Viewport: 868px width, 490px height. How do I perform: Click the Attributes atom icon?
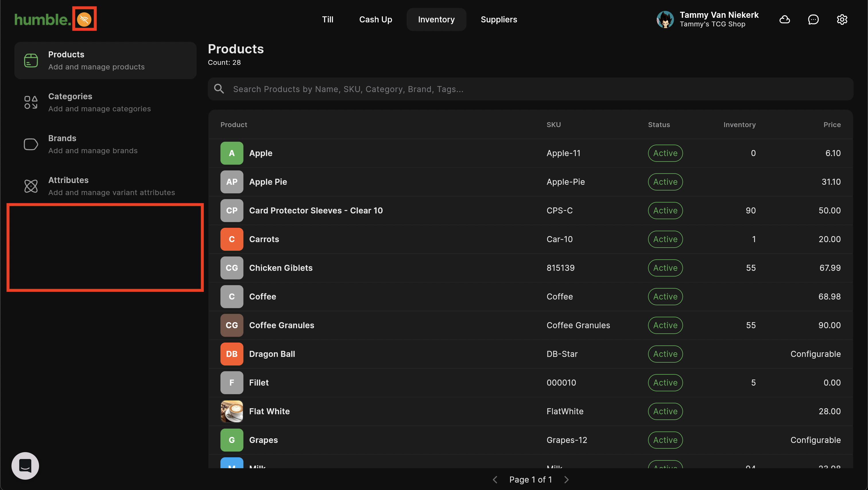[31, 186]
